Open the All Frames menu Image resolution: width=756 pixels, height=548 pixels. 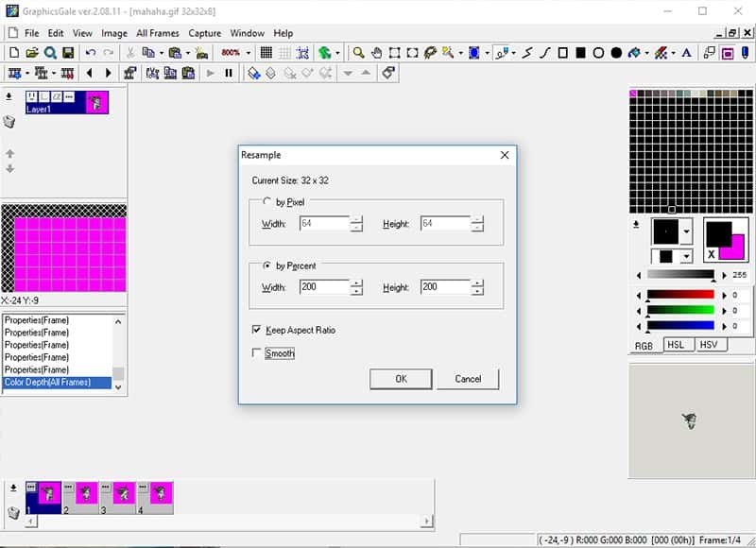[x=158, y=33]
